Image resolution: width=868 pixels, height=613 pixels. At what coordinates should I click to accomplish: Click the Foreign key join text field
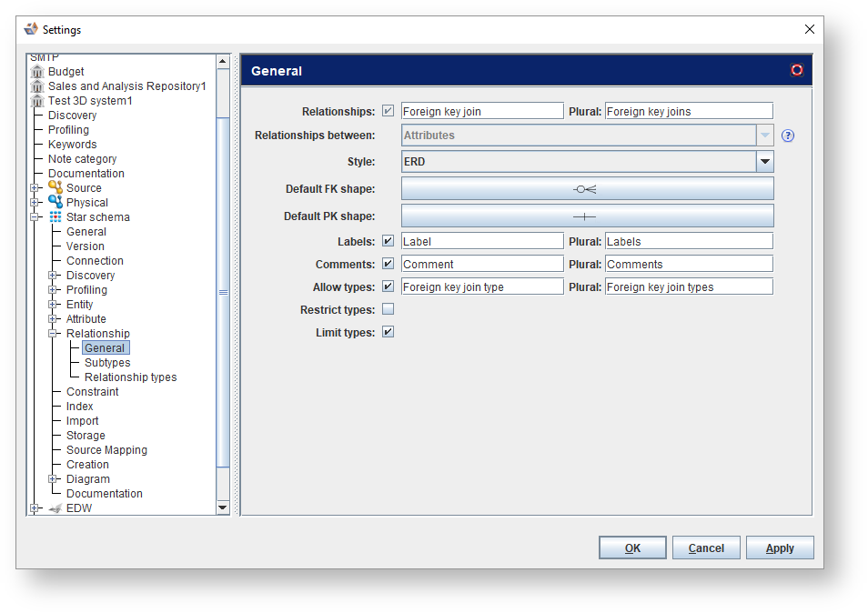pos(482,111)
